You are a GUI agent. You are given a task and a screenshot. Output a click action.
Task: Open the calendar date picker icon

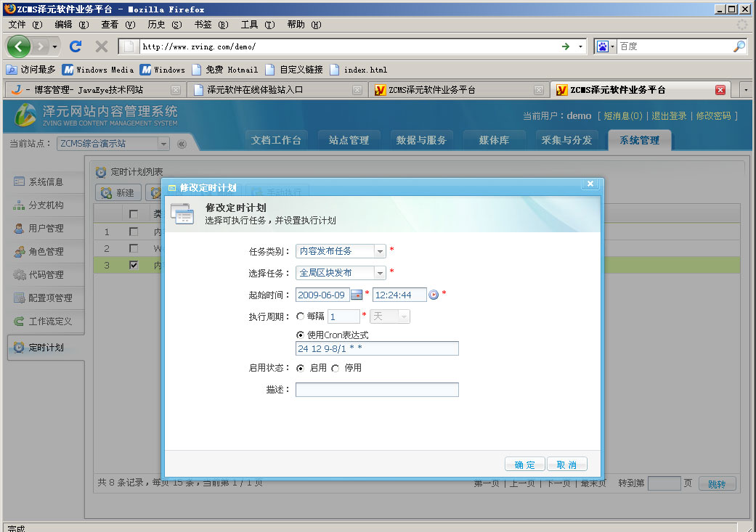click(357, 295)
